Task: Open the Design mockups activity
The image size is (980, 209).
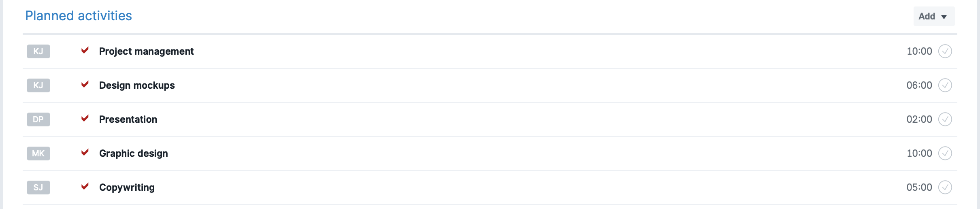Action: pos(137,85)
